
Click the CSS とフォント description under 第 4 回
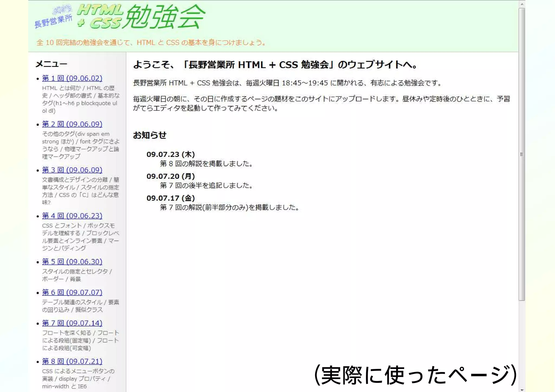[x=81, y=237]
